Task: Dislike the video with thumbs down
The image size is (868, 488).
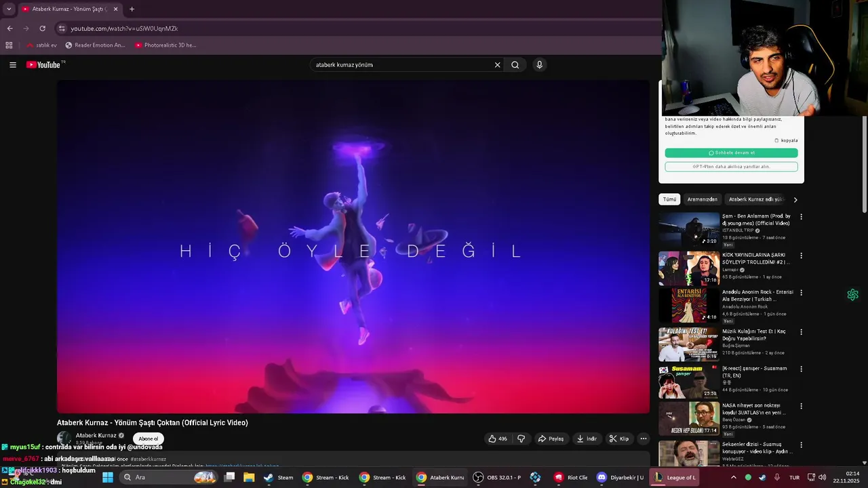Action: [521, 439]
